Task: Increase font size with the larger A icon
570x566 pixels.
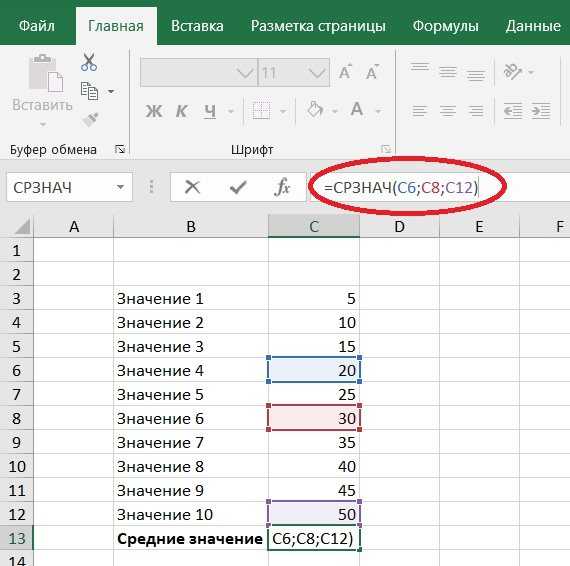Action: (345, 72)
